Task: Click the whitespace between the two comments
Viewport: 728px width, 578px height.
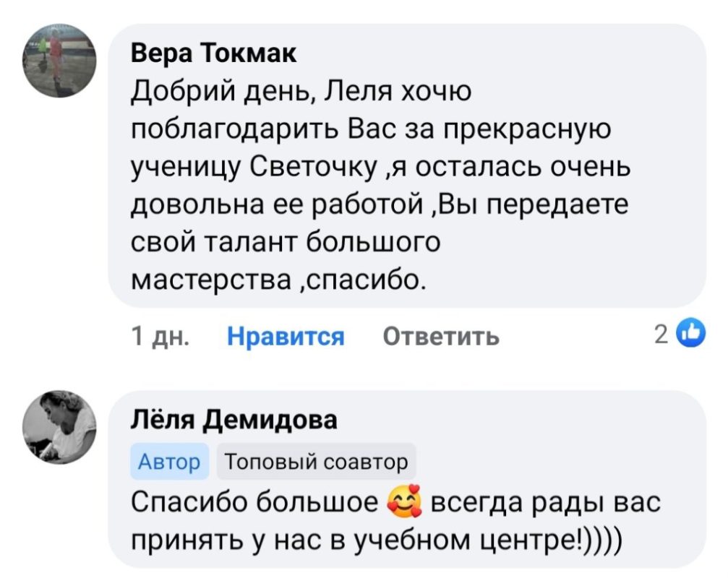Action: pos(361,370)
